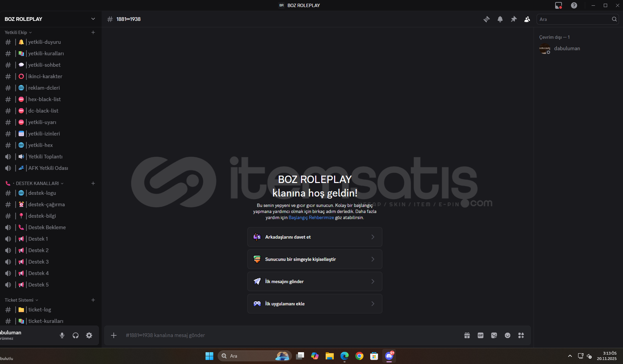Click the message input for #1881∞1938
The image size is (623, 364).
[290, 335]
